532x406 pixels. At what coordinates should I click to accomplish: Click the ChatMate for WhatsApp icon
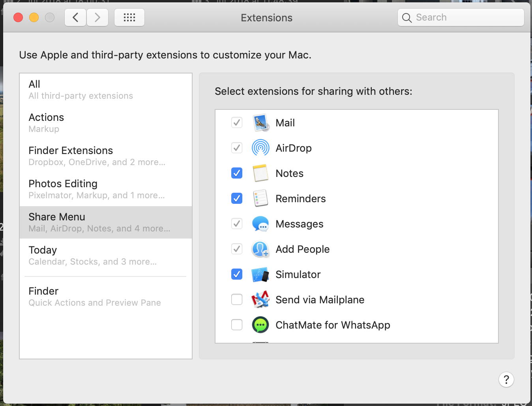[260, 325]
